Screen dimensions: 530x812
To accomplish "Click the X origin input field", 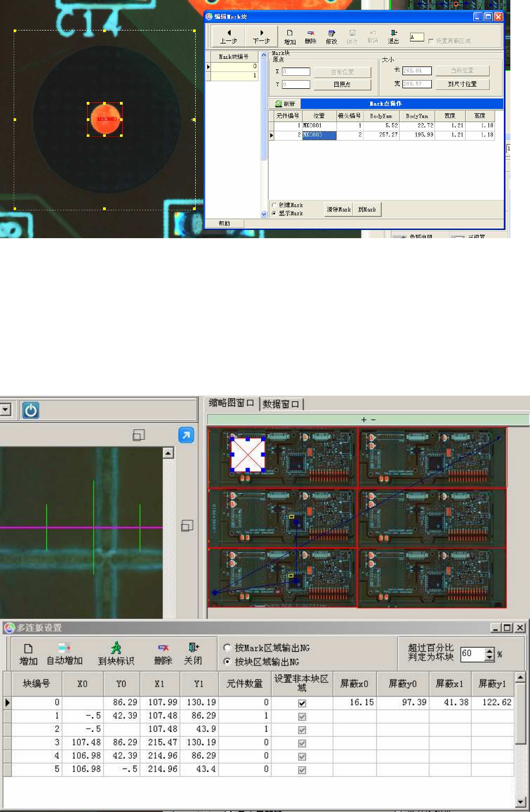I will (296, 72).
